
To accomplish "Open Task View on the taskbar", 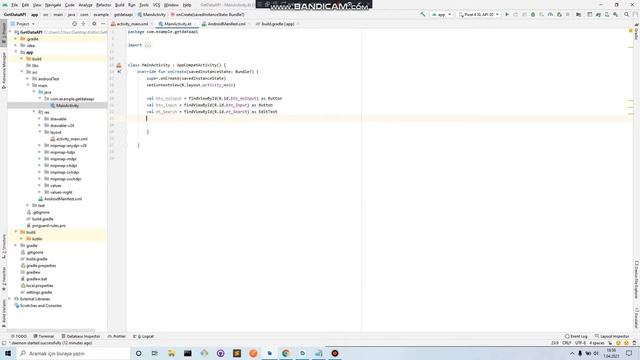I will pyautogui.click(x=155, y=353).
